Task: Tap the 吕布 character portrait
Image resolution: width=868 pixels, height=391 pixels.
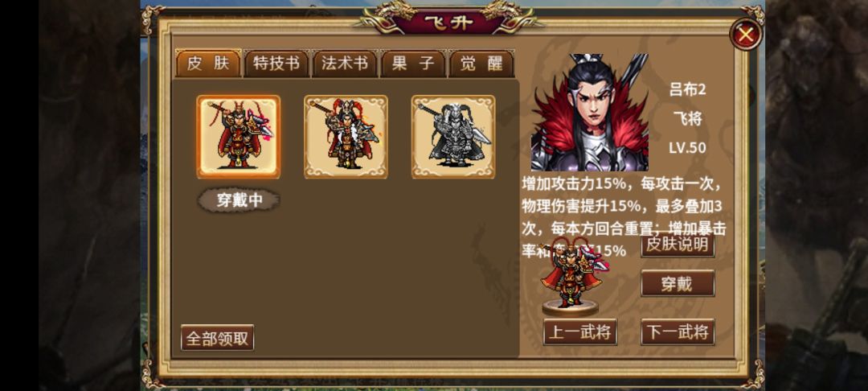Action: [589, 113]
